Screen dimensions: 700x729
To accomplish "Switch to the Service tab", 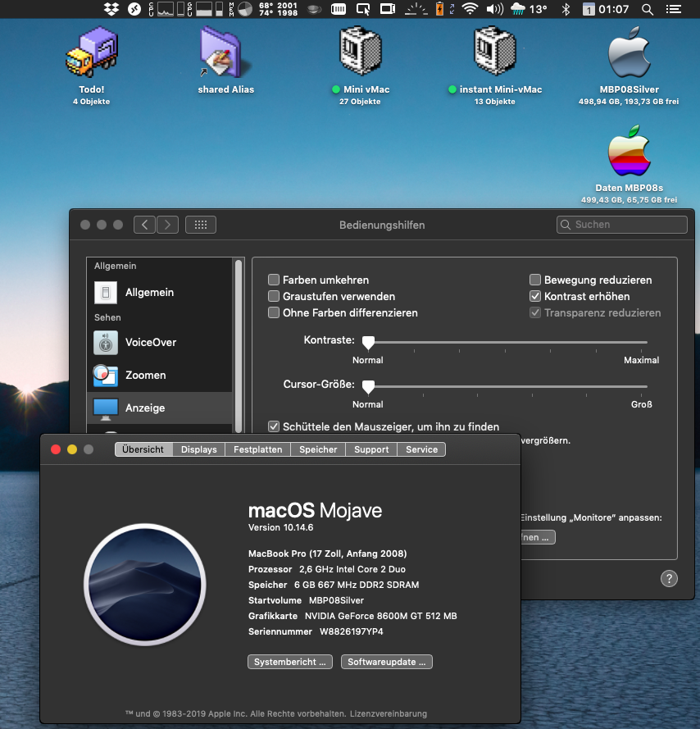I will (x=421, y=449).
